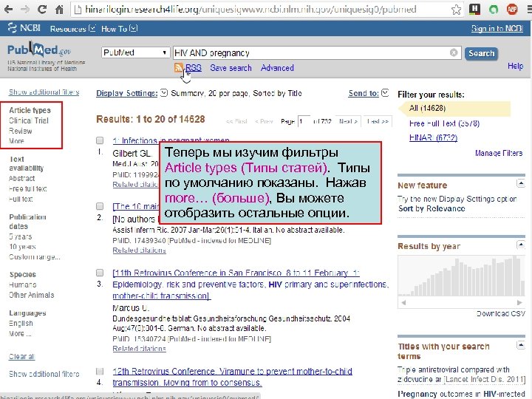Tick checkbox for 11th Retrovirus Conference result
Viewport: 532px width, 399px height.
(x=100, y=273)
